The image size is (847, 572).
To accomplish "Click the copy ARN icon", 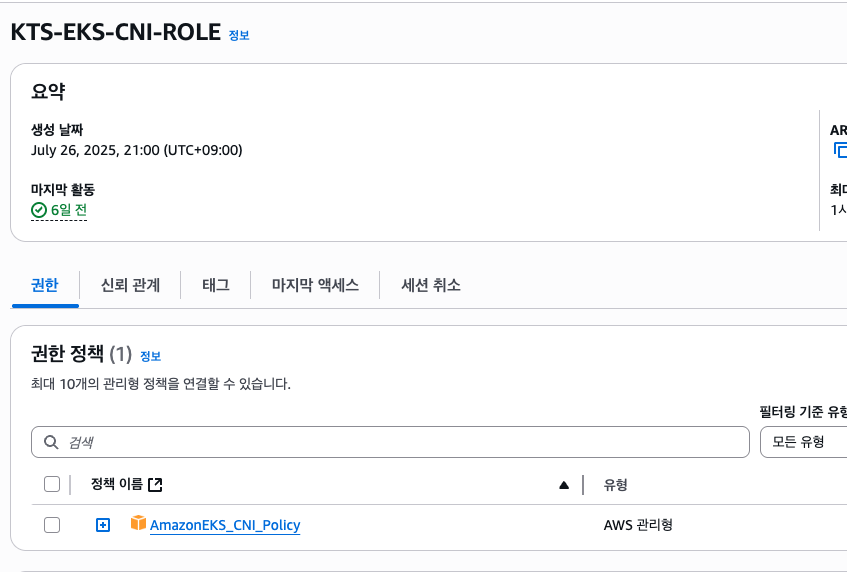I will click(x=840, y=150).
